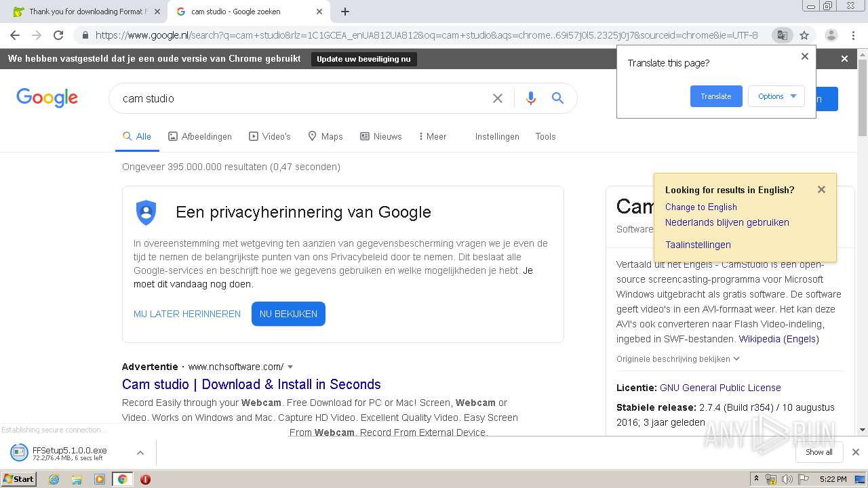Open the Meer search menu

coord(433,136)
